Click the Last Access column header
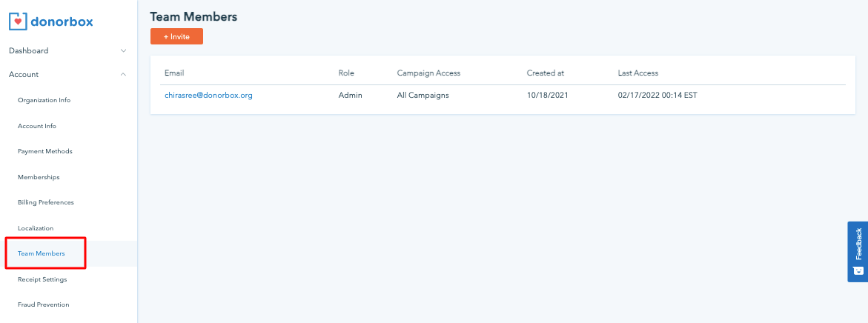The width and height of the screenshot is (868, 323). click(637, 73)
